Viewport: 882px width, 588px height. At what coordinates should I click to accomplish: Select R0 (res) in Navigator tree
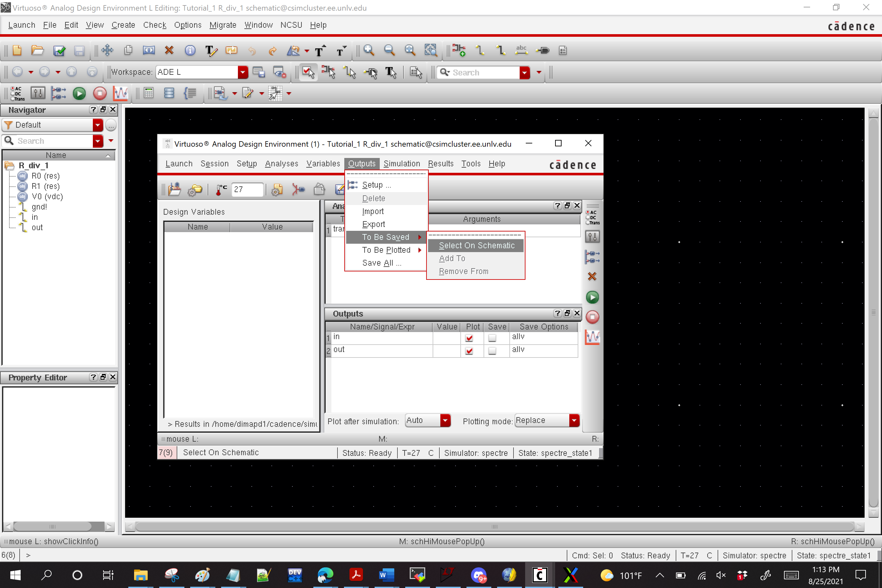pyautogui.click(x=45, y=176)
